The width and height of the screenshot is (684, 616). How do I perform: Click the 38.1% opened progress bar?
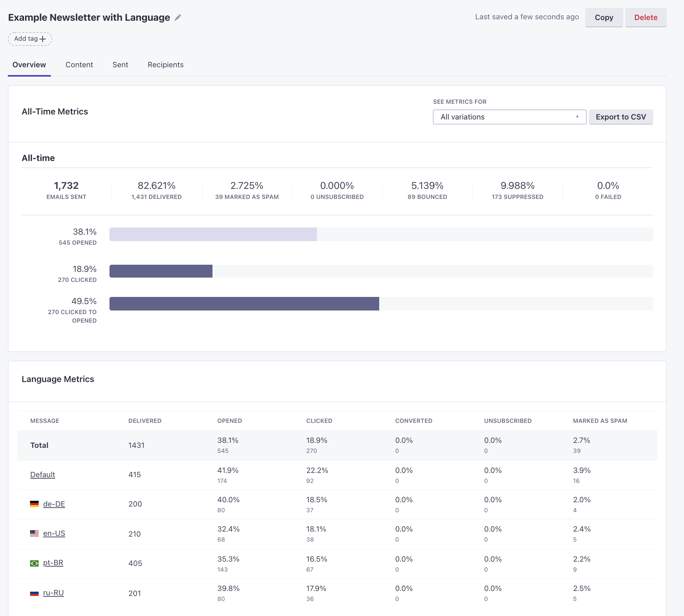213,234
